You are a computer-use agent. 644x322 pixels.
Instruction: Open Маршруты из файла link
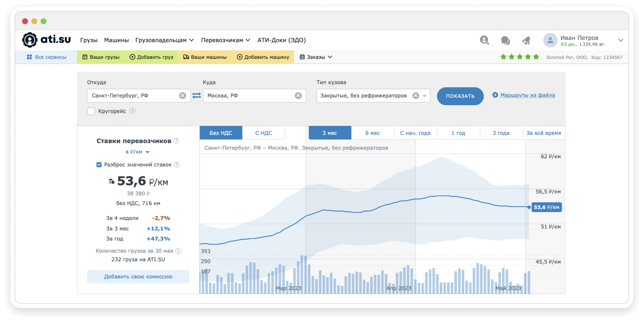pyautogui.click(x=527, y=95)
